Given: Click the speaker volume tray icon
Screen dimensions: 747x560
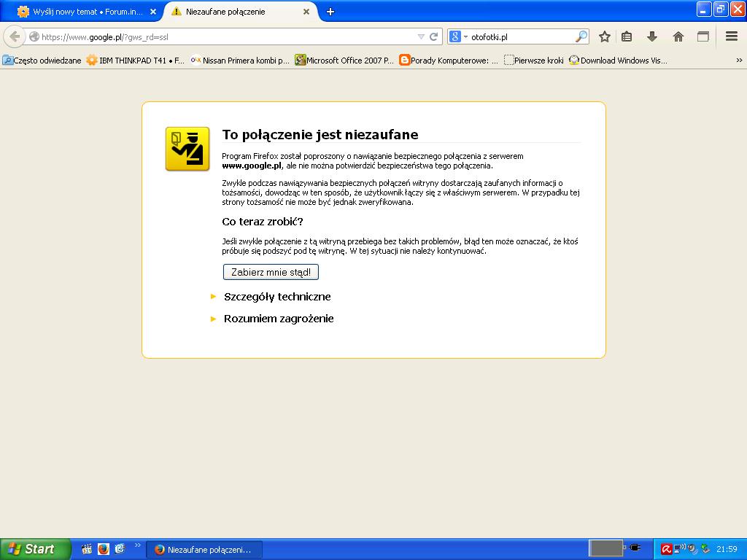Looking at the screenshot, I should point(692,549).
